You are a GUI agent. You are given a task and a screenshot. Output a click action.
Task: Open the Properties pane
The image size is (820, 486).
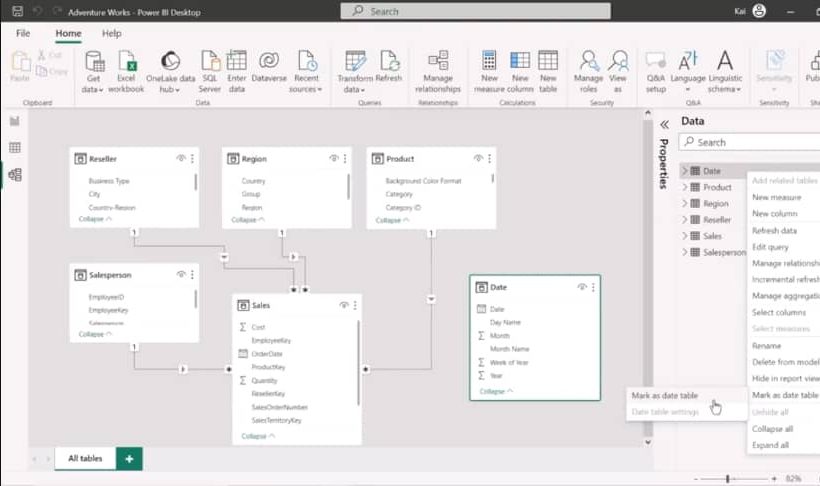point(663,164)
